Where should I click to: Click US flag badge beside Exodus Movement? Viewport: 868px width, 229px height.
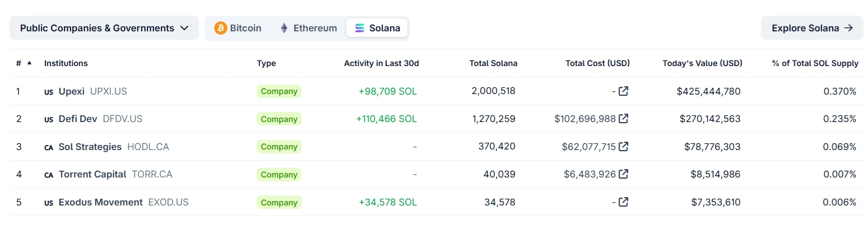tap(49, 203)
